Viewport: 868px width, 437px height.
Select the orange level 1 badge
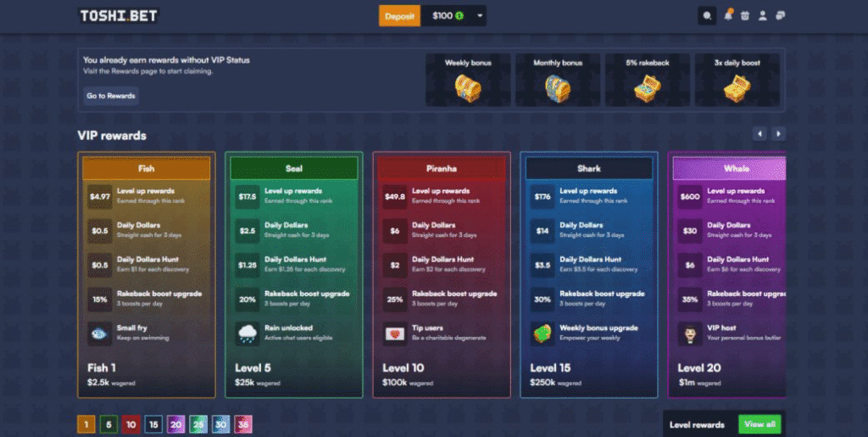[x=86, y=424]
